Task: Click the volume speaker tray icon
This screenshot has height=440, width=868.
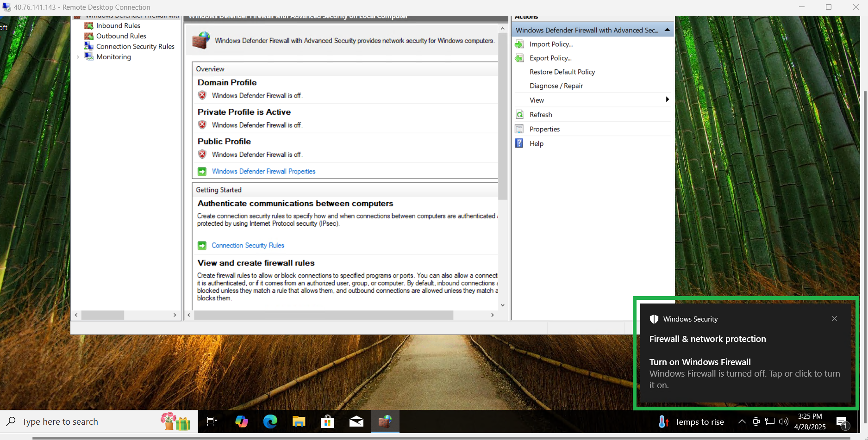Action: [x=783, y=421]
